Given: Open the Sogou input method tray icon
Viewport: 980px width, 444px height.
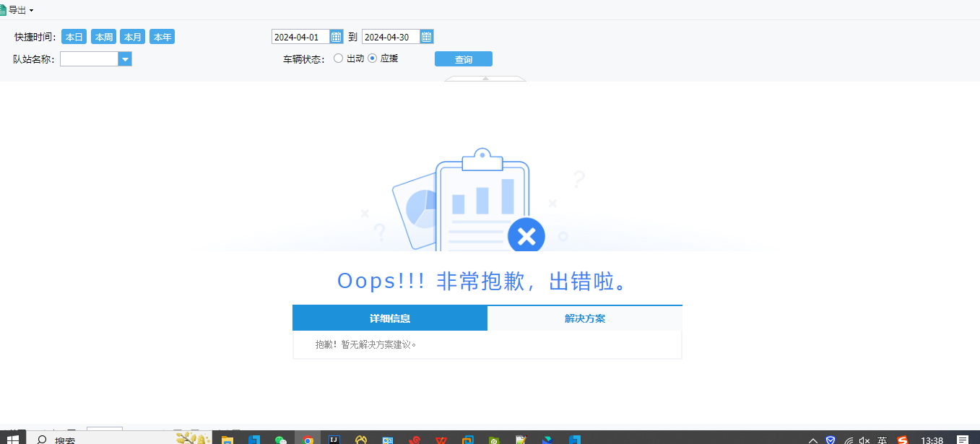Looking at the screenshot, I should [902, 440].
